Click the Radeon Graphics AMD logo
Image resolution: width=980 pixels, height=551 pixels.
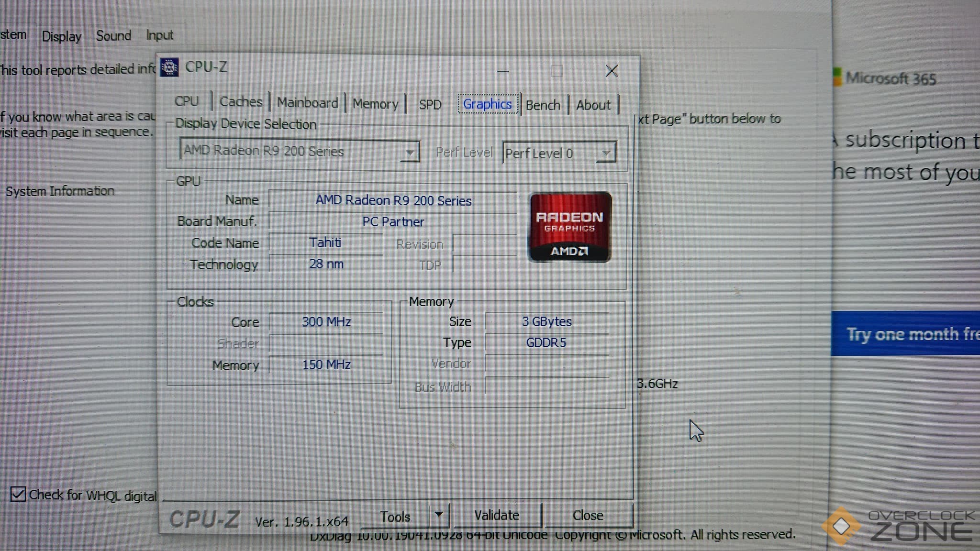(569, 227)
